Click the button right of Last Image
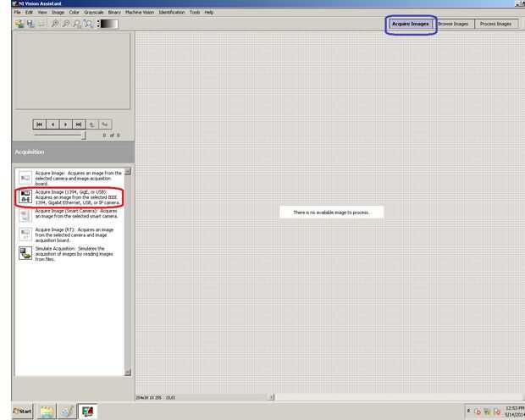Viewport: 525px width, 420px height. click(91, 124)
